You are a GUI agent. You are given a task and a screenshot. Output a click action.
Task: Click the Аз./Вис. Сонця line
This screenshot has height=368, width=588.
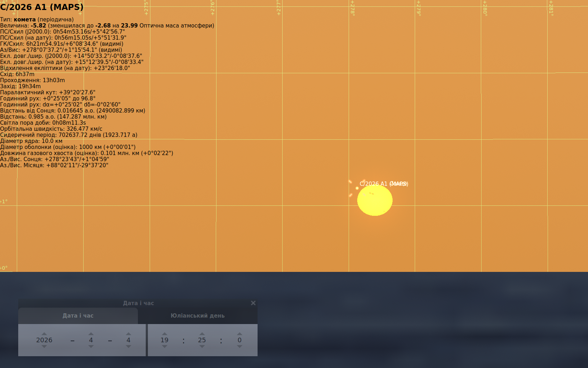point(55,159)
